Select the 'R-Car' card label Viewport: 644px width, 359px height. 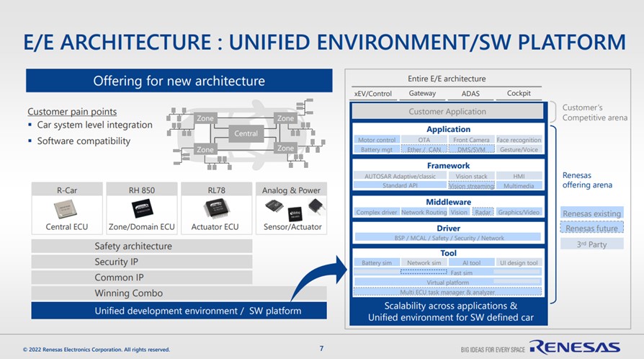tap(67, 190)
